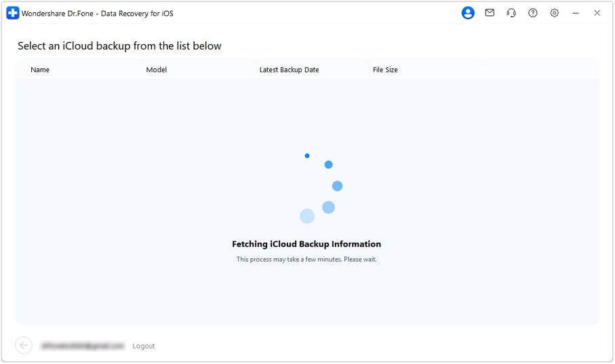The height and width of the screenshot is (364, 615).
Task: Click the 'This process may take' message
Action: tap(306, 259)
